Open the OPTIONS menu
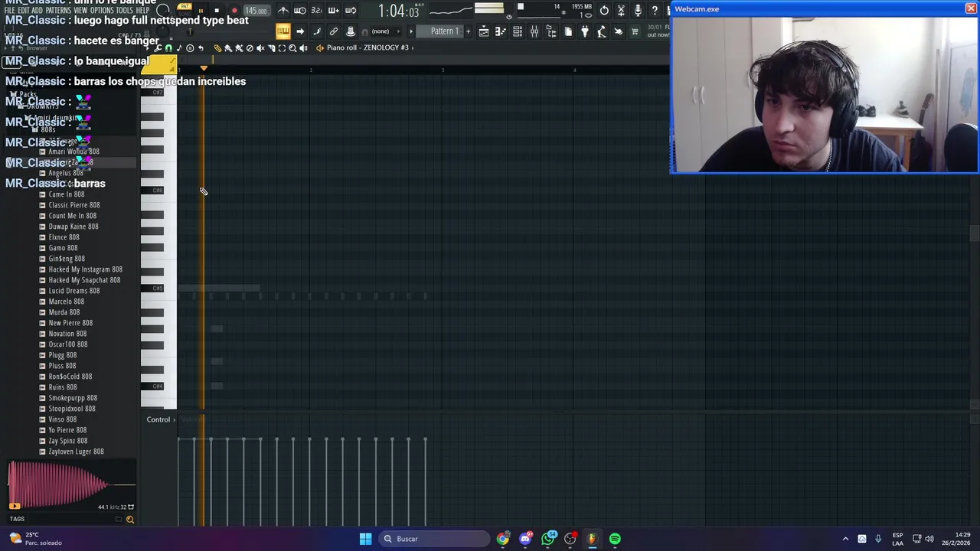Viewport: 980px width, 551px height. tap(101, 10)
